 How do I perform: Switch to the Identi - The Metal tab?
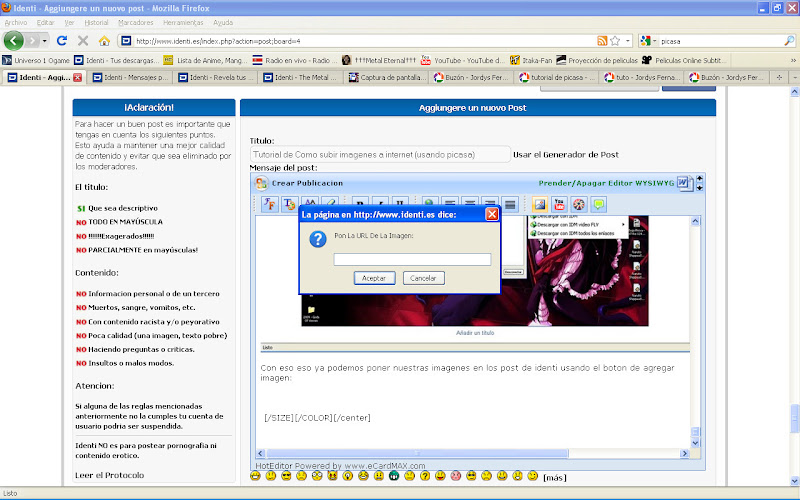pos(301,78)
